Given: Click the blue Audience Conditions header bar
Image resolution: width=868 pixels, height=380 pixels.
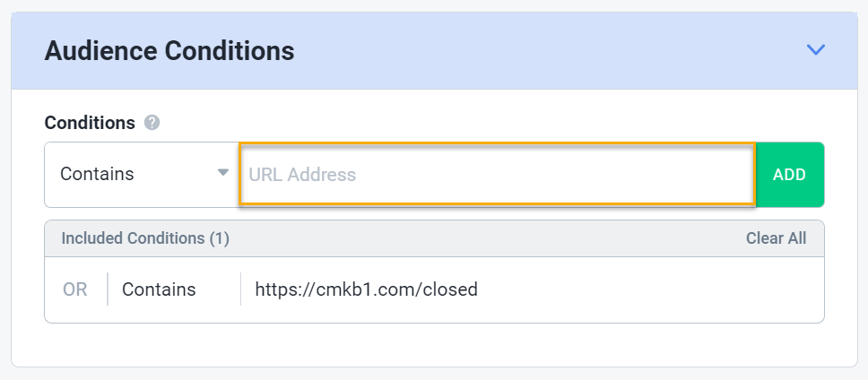Looking at the screenshot, I should [538, 51].
